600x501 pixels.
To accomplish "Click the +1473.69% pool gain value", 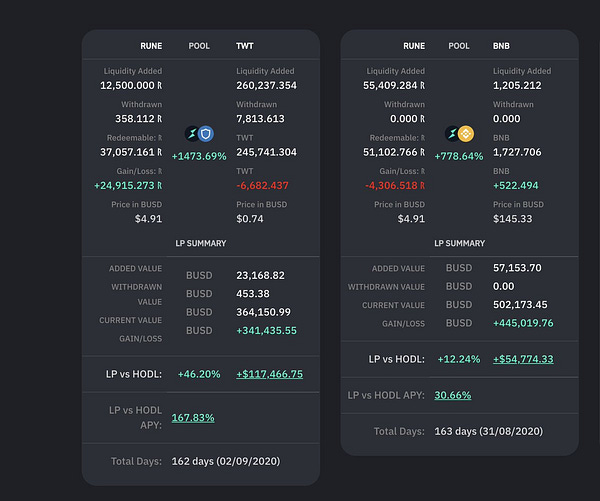I will coord(199,156).
